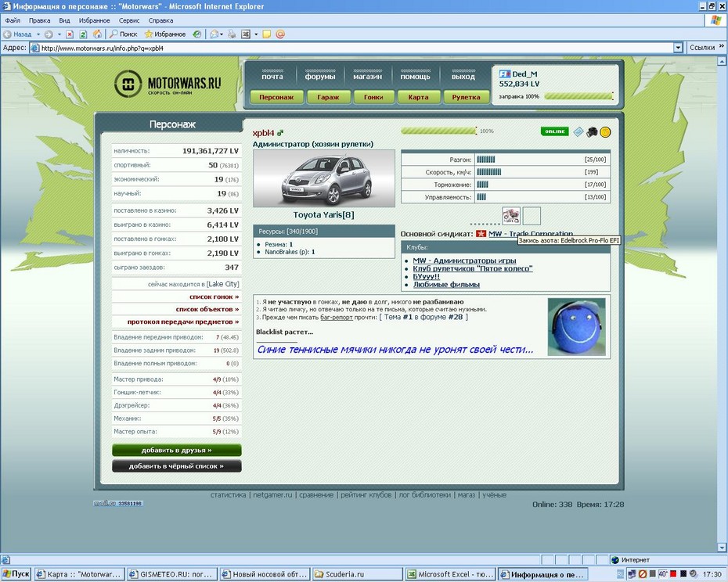728x582 pixels.
Task: Open Клуб рулетчиков "Пятое колесо" link
Action: [473, 269]
